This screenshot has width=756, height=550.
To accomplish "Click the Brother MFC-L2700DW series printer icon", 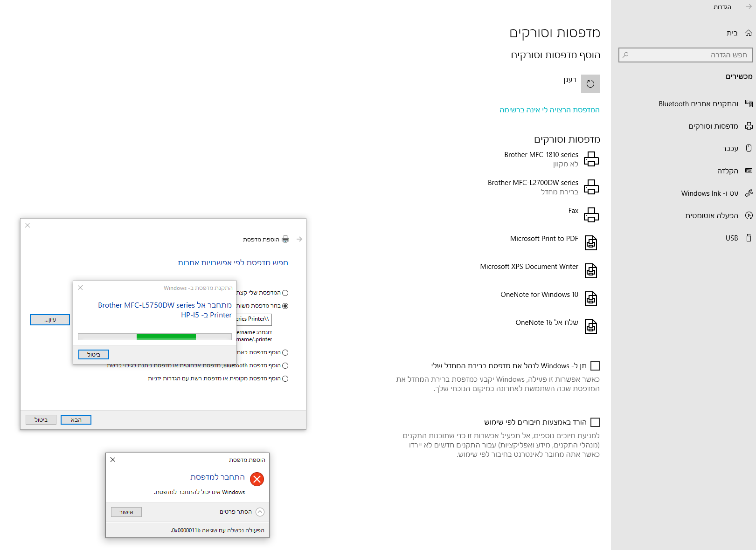I will tap(591, 187).
